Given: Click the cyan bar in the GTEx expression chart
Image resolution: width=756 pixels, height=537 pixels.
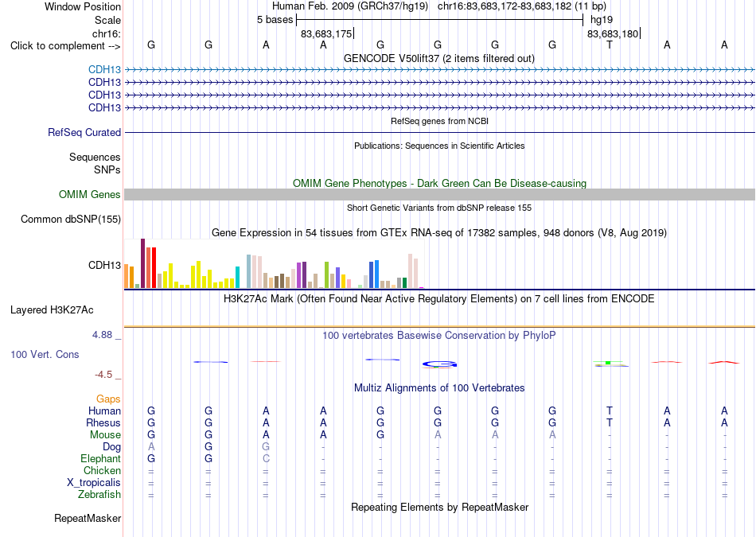Looking at the screenshot, I should (237, 277).
